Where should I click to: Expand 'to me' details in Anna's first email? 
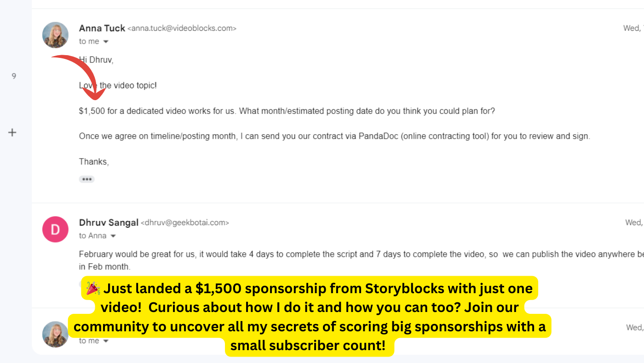(x=106, y=42)
